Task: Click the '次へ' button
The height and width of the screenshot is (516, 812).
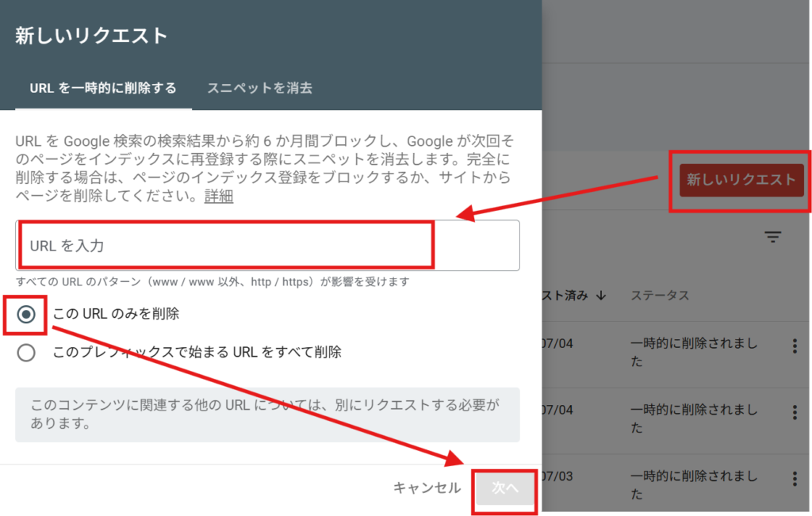Action: click(504, 488)
